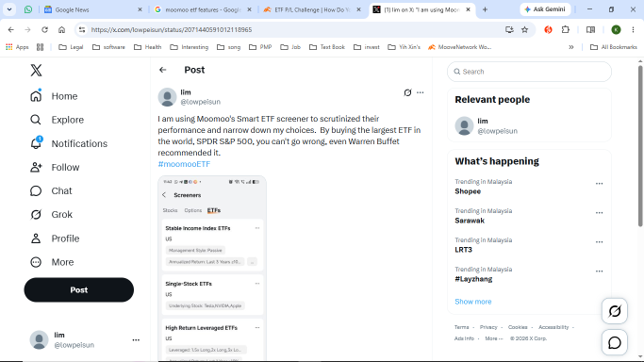Open lim's avatar on the post
The width and height of the screenshot is (644, 362).
[x=167, y=97]
